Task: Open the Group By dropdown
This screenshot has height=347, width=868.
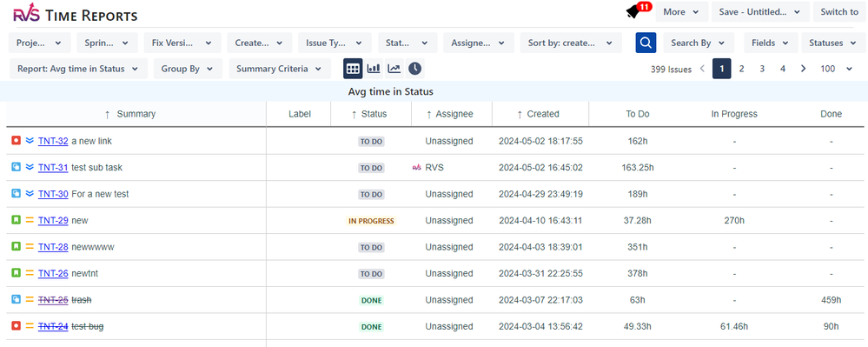Action: 188,69
